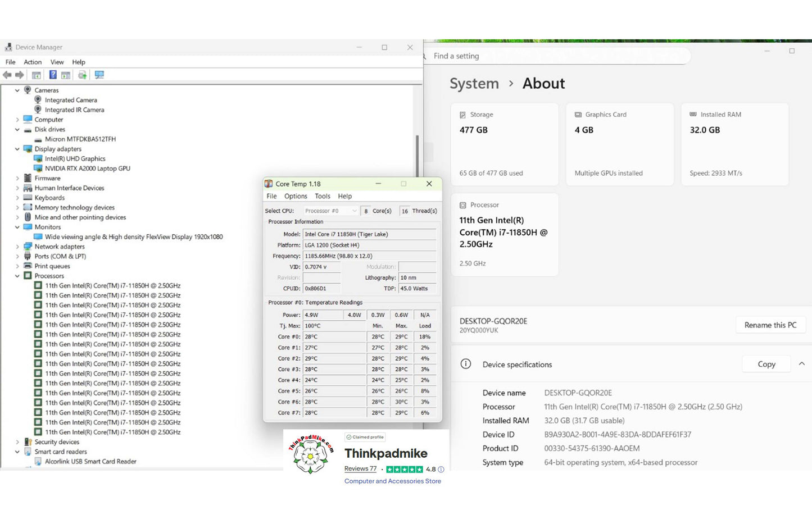Collapse the Device specifications section chevron
The height and width of the screenshot is (510, 812).
pyautogui.click(x=802, y=364)
